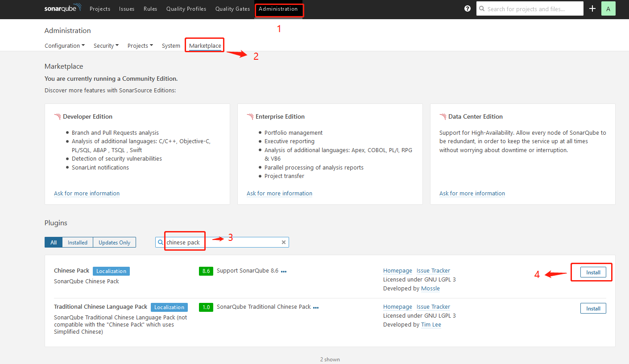This screenshot has height=364, width=629.
Task: Click the search projects and files input field
Action: click(x=531, y=8)
